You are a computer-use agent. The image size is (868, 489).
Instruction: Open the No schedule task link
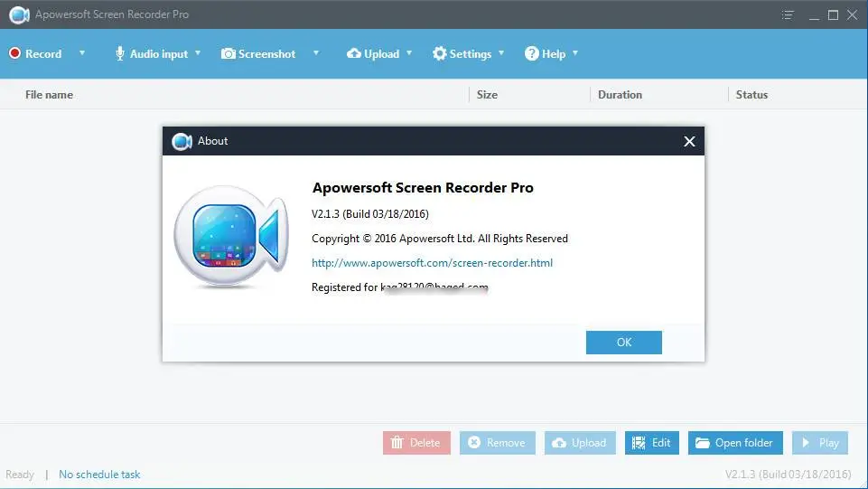click(99, 475)
